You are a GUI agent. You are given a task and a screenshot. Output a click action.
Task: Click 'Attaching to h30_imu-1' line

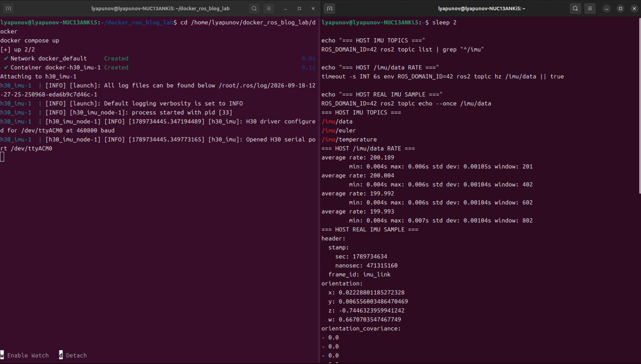pyautogui.click(x=38, y=77)
